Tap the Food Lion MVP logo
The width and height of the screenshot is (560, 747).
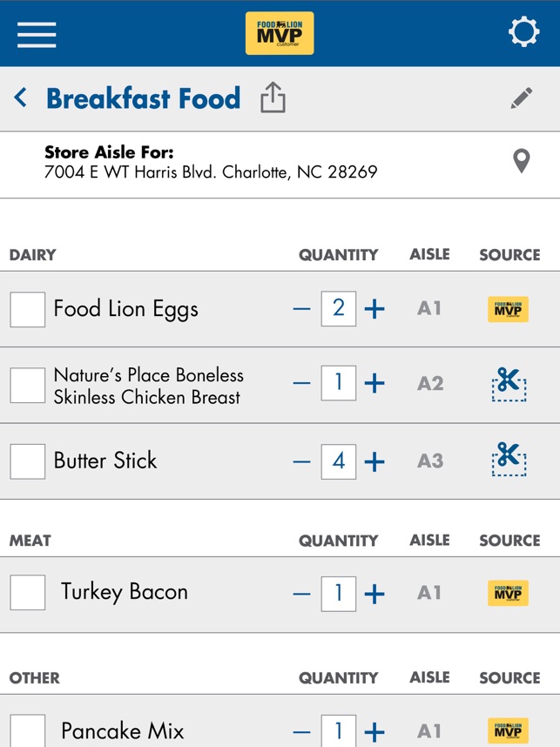tap(280, 33)
